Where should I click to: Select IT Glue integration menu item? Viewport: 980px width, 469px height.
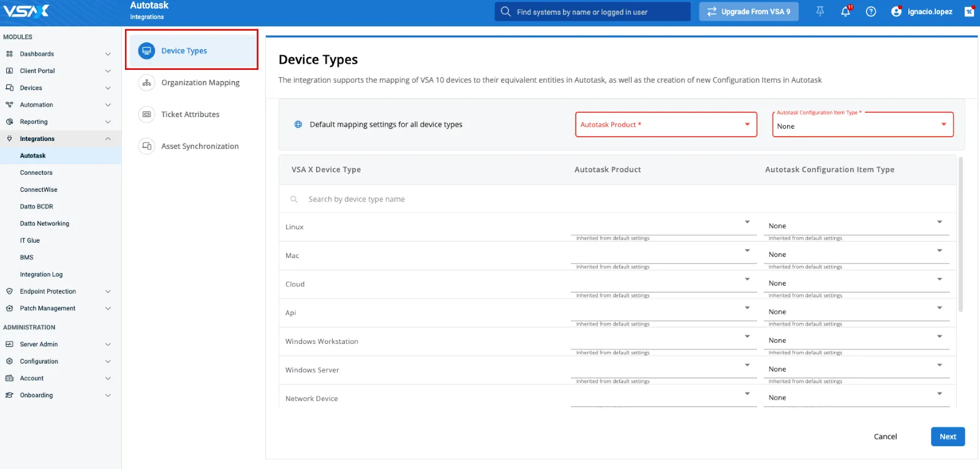pyautogui.click(x=29, y=241)
